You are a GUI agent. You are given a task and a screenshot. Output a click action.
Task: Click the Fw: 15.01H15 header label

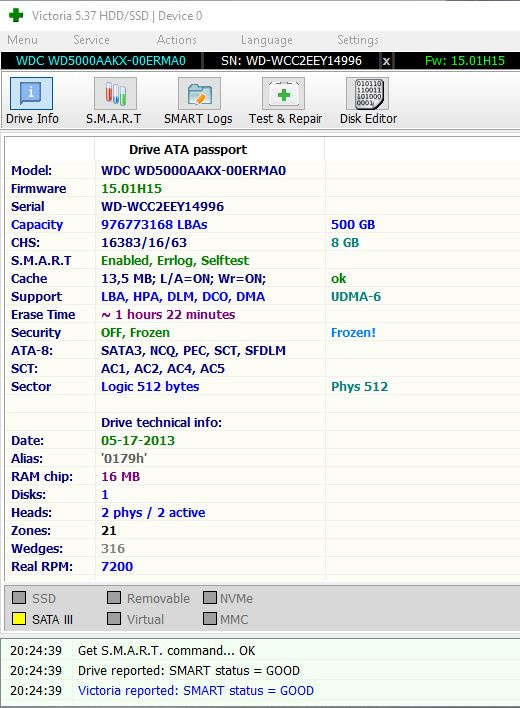(x=464, y=61)
